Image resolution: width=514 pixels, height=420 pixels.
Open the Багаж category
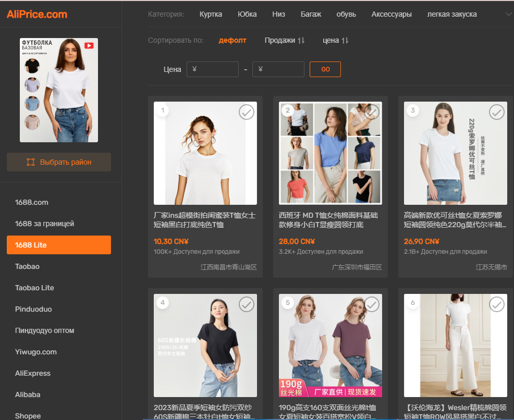click(x=311, y=14)
